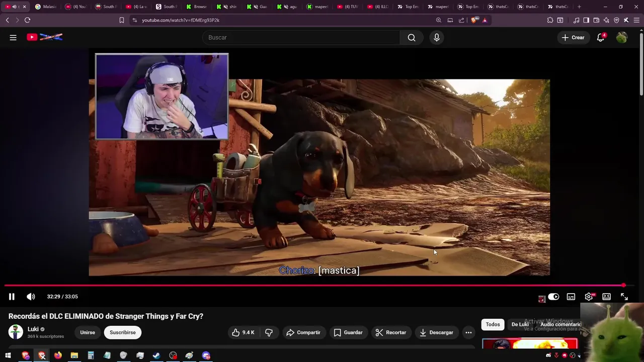Viewport: 644px width, 362px height.
Task: Open the Brave Rewards triangle icon
Action: [x=485, y=20]
